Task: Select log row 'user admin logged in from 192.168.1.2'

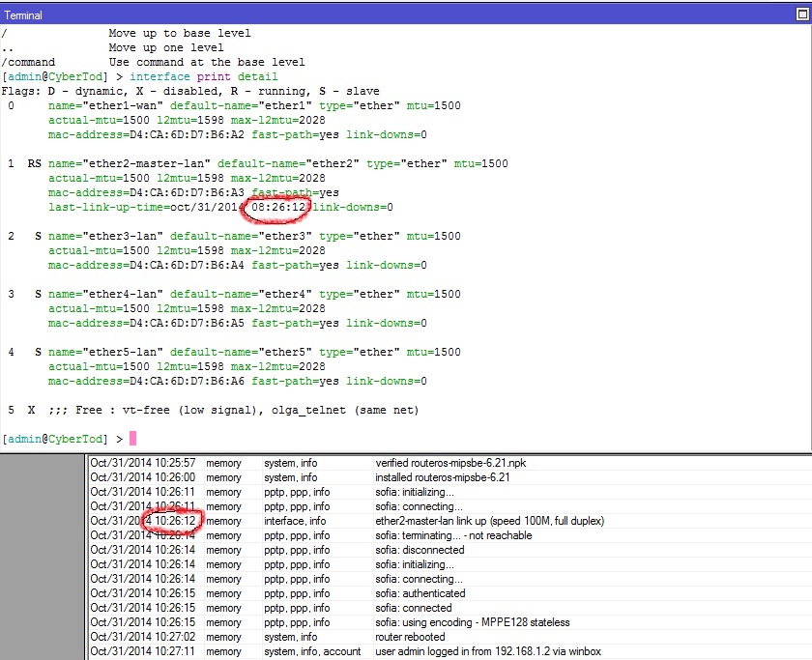Action: (x=450, y=651)
